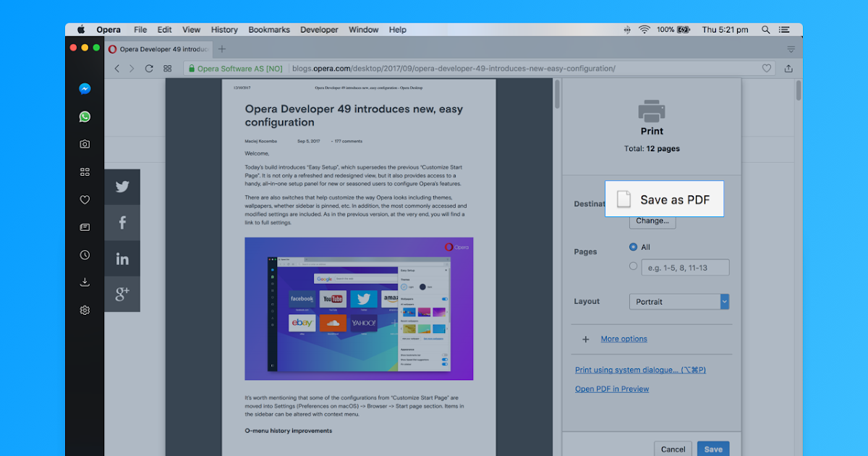Share article on Facebook
Screen dimensions: 868x456
click(x=122, y=223)
